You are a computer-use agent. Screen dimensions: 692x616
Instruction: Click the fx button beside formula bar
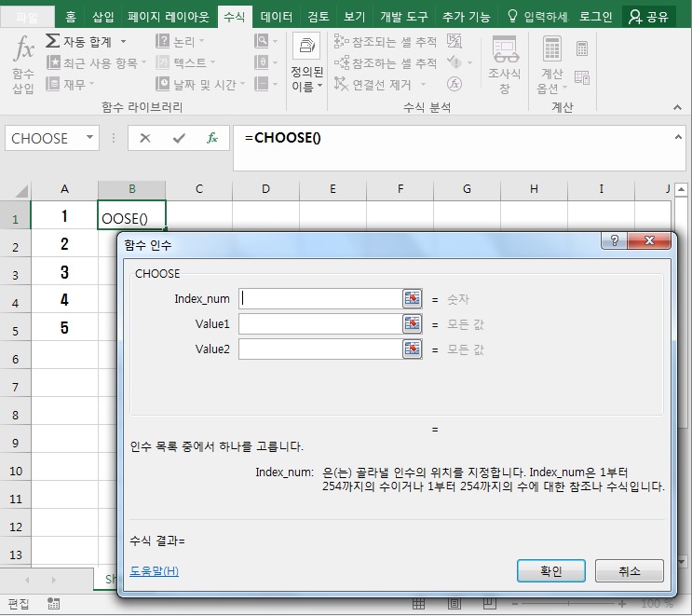click(212, 138)
